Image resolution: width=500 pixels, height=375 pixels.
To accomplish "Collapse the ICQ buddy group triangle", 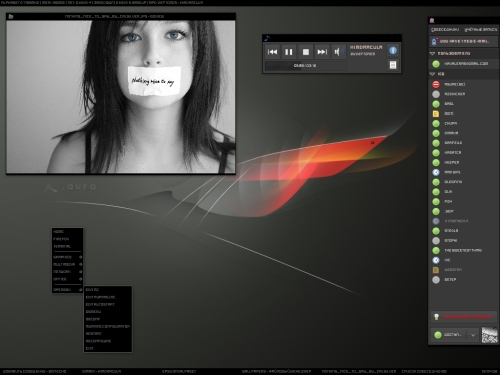I will point(433,74).
